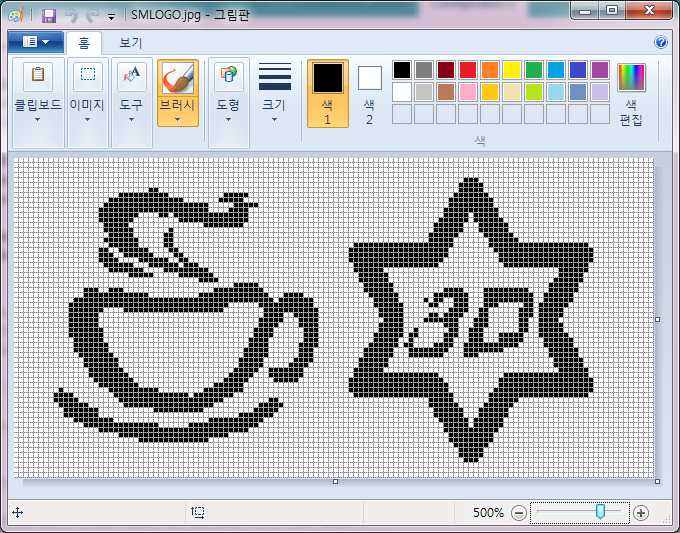Open the Customize Quick Access Toolbar dropdown
680x533 pixels.
[x=111, y=17]
